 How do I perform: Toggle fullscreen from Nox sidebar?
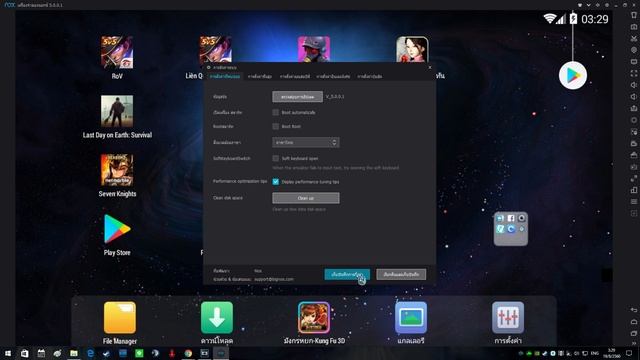point(634,73)
